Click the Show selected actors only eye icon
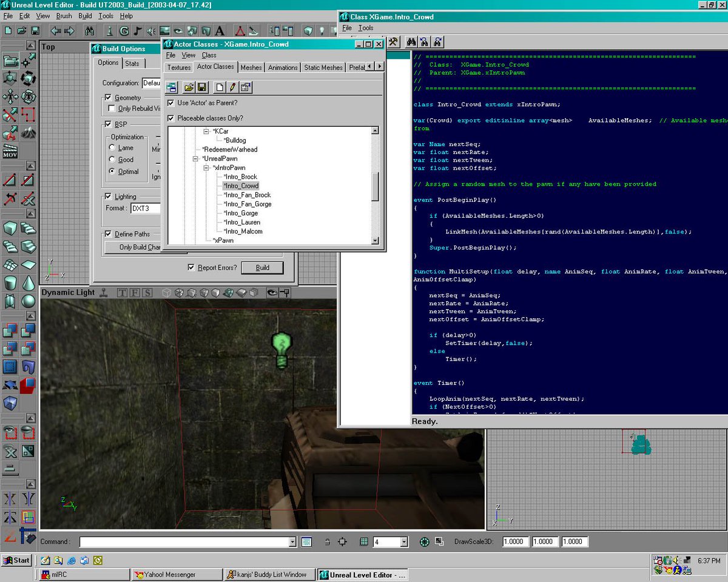 pyautogui.click(x=10, y=432)
